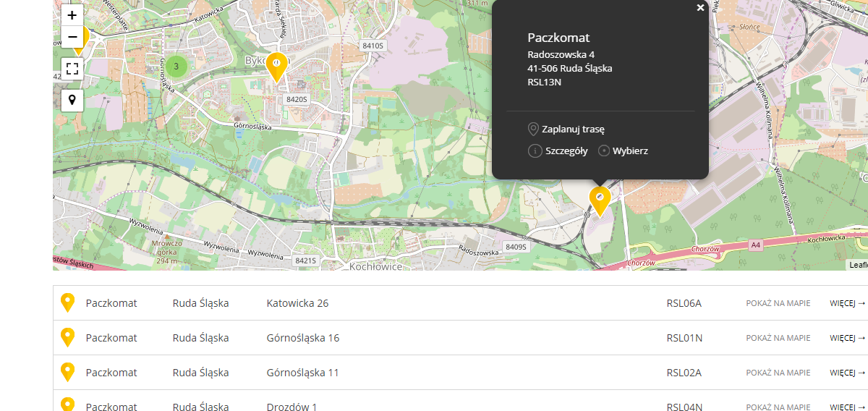
Task: Click pin icon of Górnośląska 16 row
Action: pyautogui.click(x=67, y=337)
